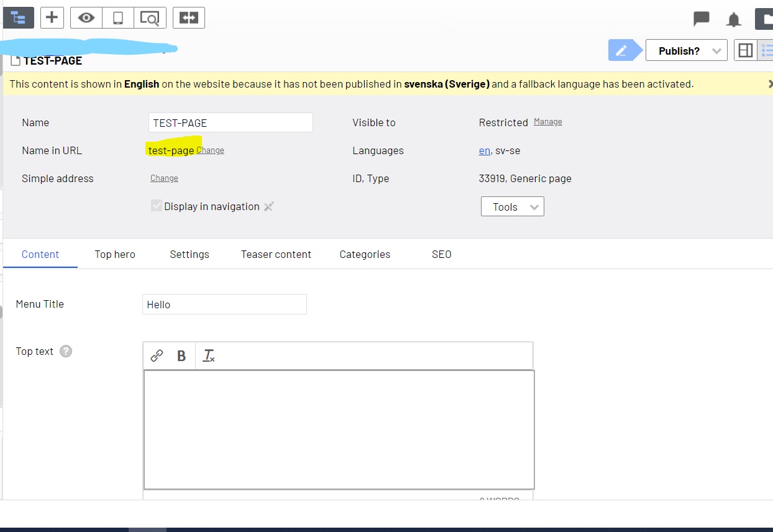Click the plus icon to add content
The height and width of the screenshot is (532, 773).
click(52, 17)
